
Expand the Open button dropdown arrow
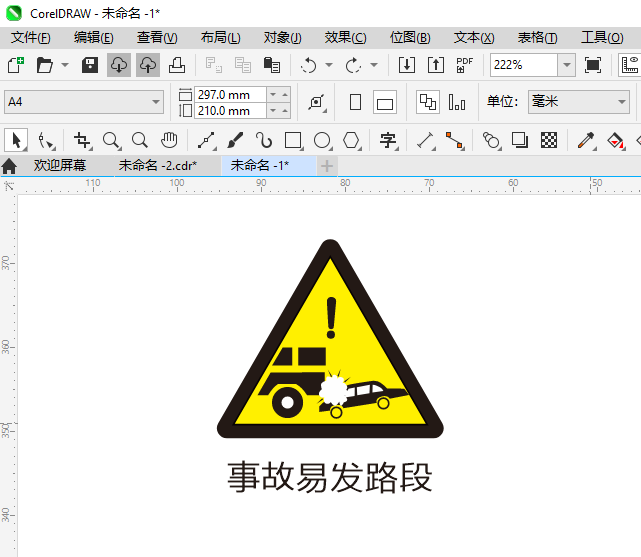click(x=65, y=65)
